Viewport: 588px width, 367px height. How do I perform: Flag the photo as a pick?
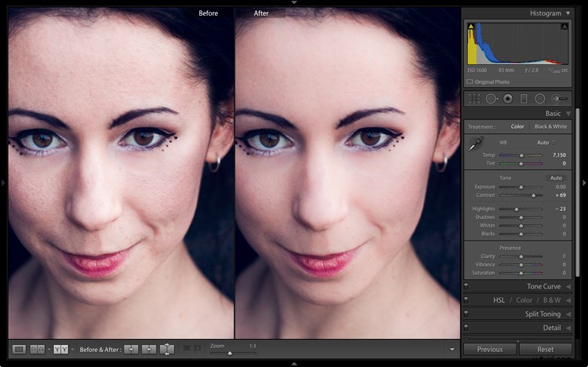click(187, 349)
